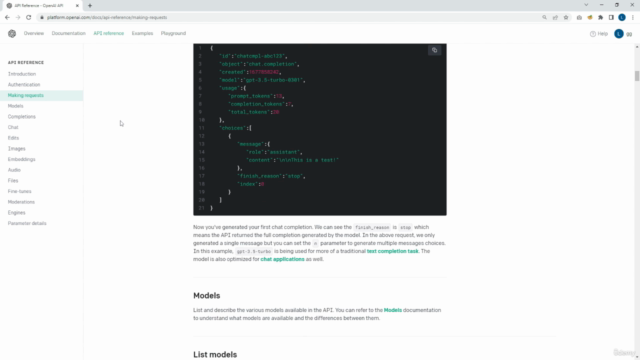The width and height of the screenshot is (640, 360).
Task: Click the API REFERENCE sidebar header
Action: [26, 62]
